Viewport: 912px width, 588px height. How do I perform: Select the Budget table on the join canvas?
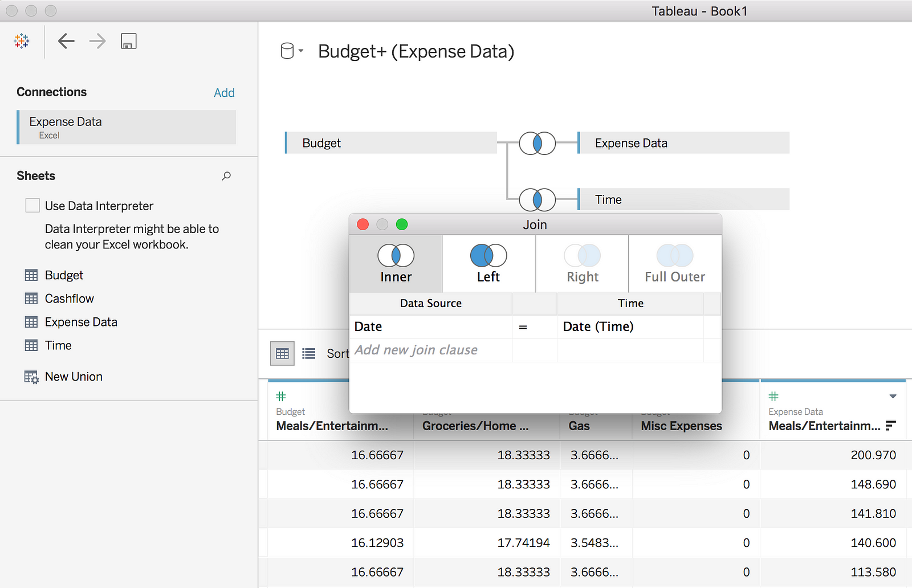pyautogui.click(x=391, y=143)
